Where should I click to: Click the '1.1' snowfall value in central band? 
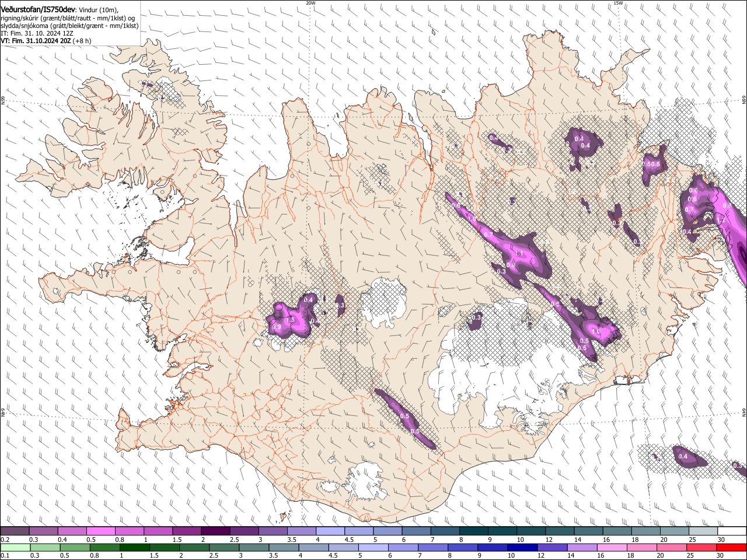(x=519, y=254)
